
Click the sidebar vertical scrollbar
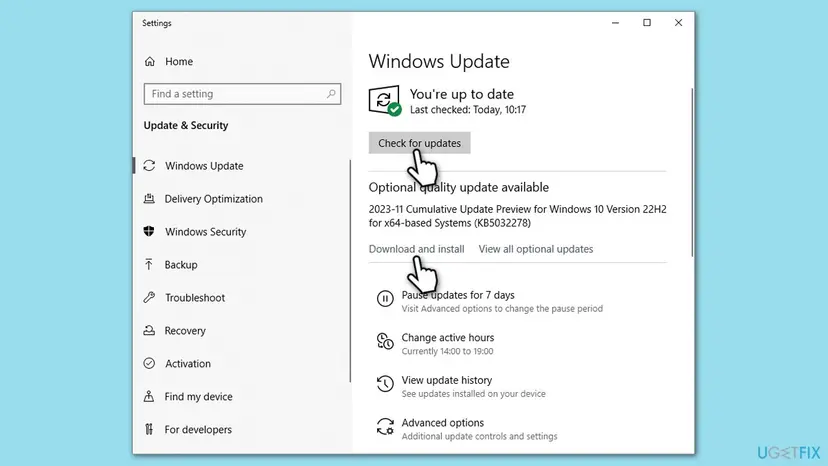(350, 271)
